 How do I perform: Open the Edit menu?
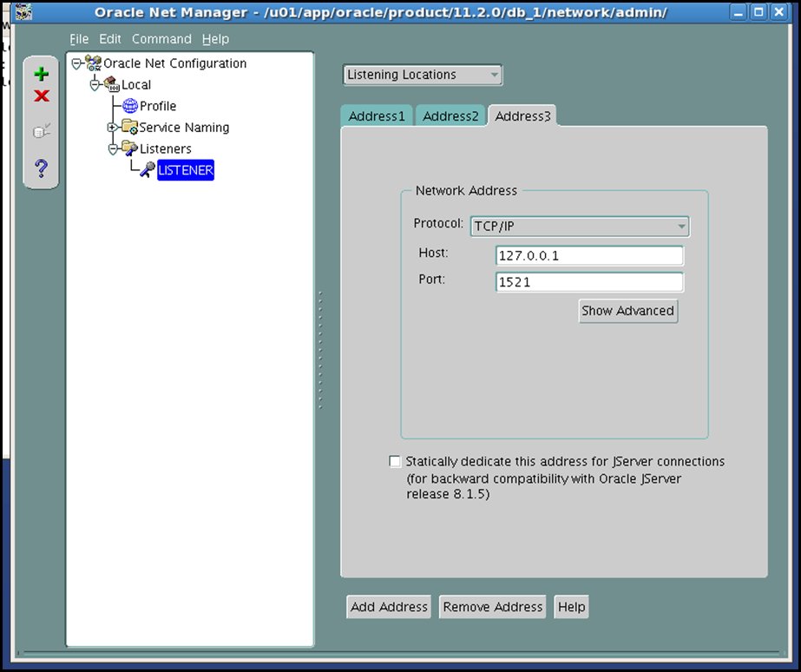point(110,39)
